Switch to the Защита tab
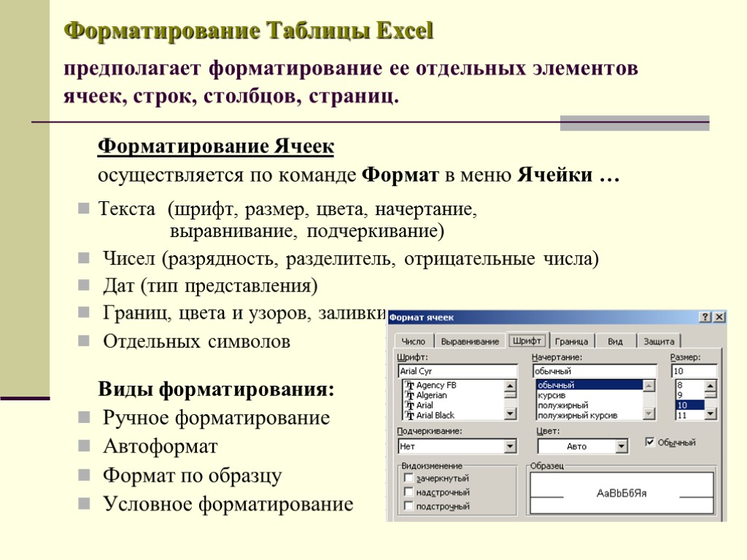 pos(659,341)
